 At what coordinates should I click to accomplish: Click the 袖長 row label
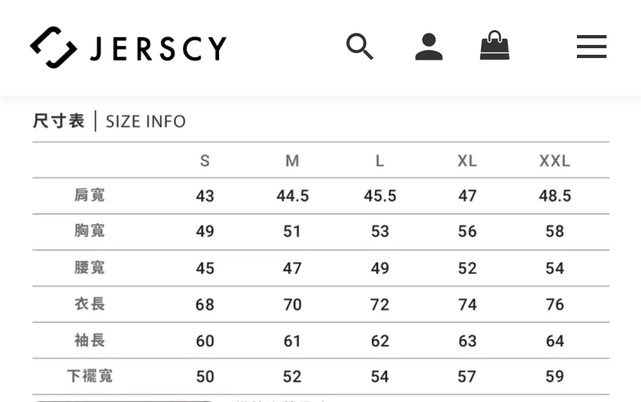[x=89, y=340]
